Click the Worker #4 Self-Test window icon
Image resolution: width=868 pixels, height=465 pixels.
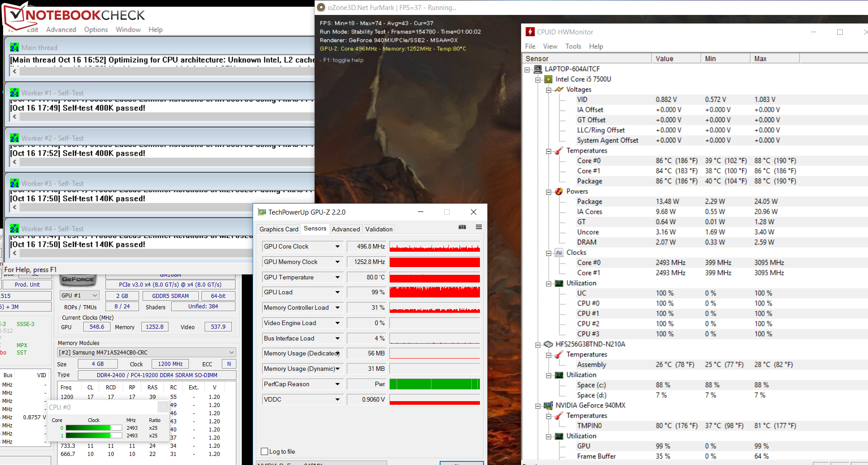pyautogui.click(x=14, y=229)
